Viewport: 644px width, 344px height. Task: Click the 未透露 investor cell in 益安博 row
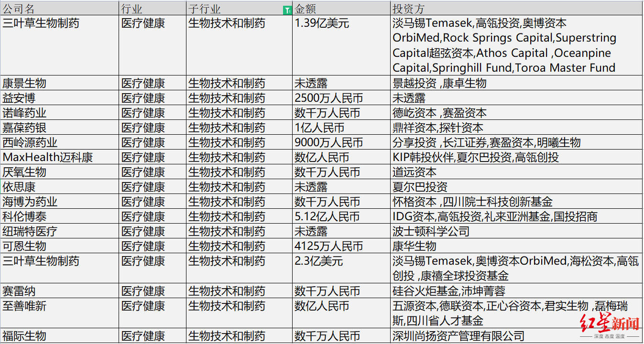click(x=516, y=98)
